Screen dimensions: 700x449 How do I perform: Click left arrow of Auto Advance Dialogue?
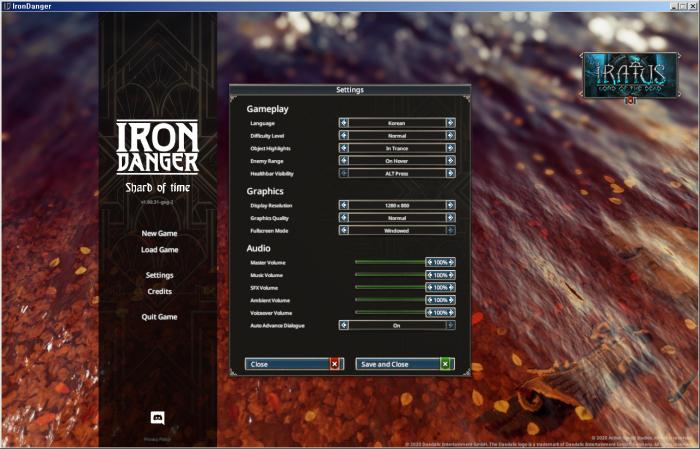click(344, 325)
